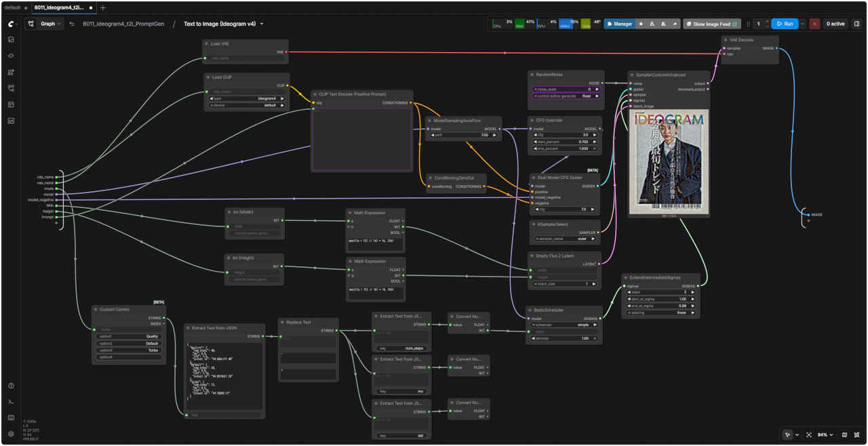Open cursor mode dropdown chevron
Viewport: 868px width, 446px height.
(x=797, y=434)
